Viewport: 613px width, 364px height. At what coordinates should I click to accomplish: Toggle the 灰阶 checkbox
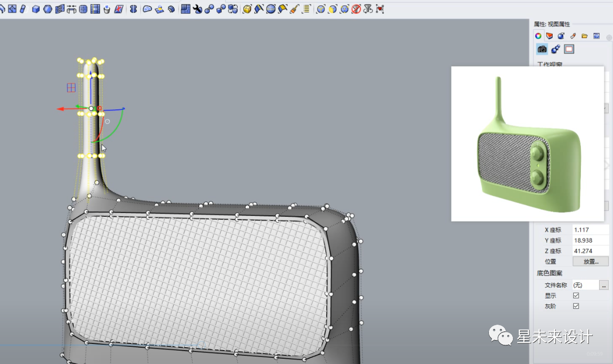[576, 306]
